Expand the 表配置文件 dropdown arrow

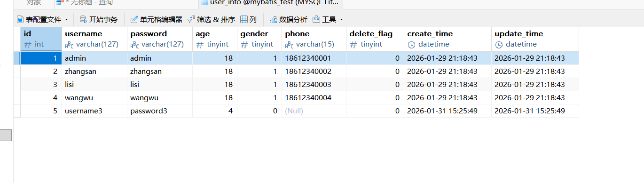[x=66, y=20]
